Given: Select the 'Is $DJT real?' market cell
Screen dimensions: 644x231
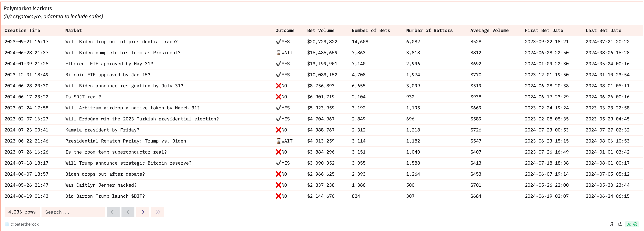Looking at the screenshot, I should click(x=83, y=97).
